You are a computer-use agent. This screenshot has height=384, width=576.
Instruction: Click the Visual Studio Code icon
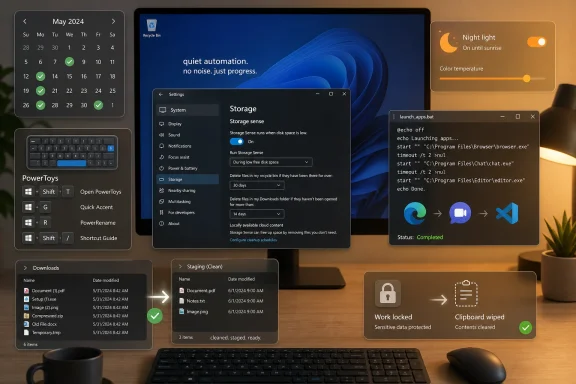[507, 213]
